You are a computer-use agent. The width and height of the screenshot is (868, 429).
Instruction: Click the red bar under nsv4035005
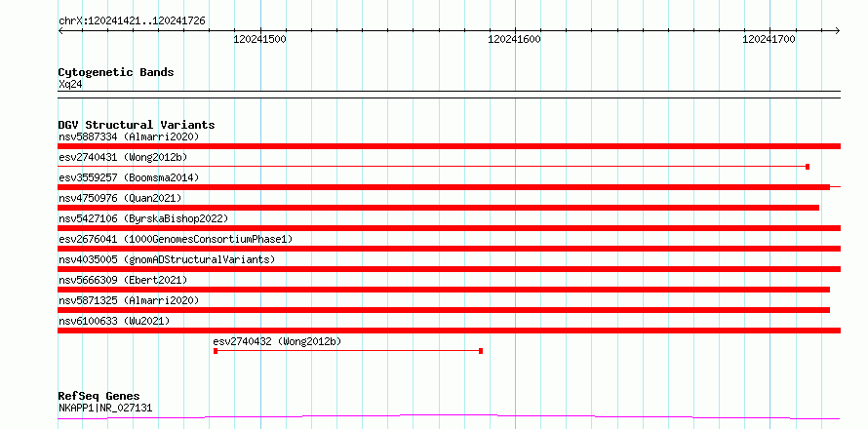pyautogui.click(x=449, y=269)
